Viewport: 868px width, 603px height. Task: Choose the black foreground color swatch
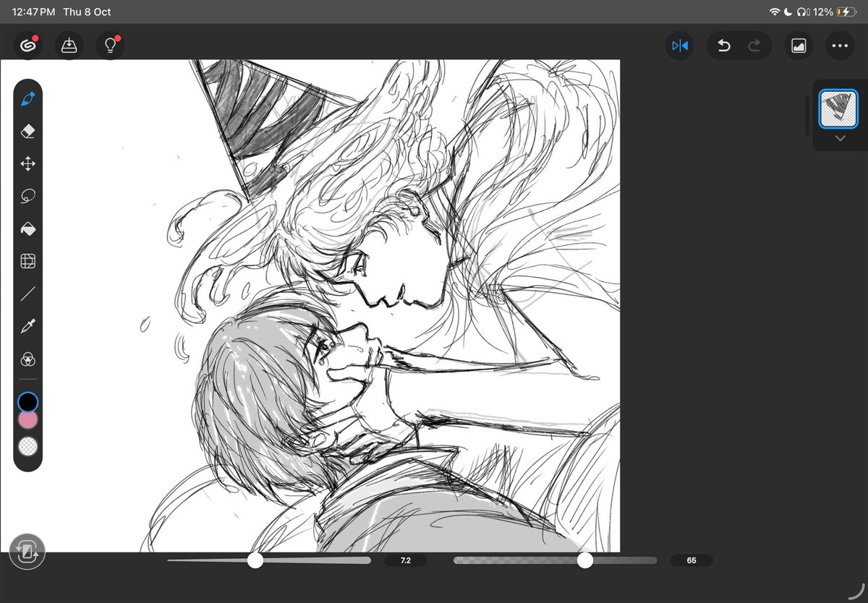[x=28, y=402]
